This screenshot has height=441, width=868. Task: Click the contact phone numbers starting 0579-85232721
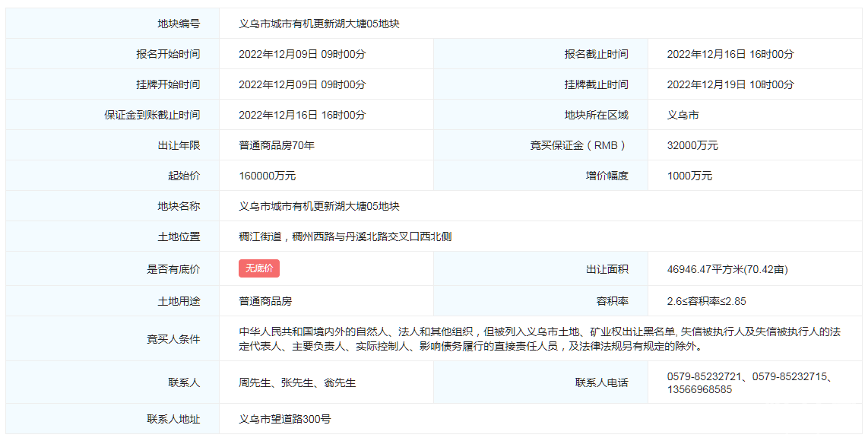[749, 382]
